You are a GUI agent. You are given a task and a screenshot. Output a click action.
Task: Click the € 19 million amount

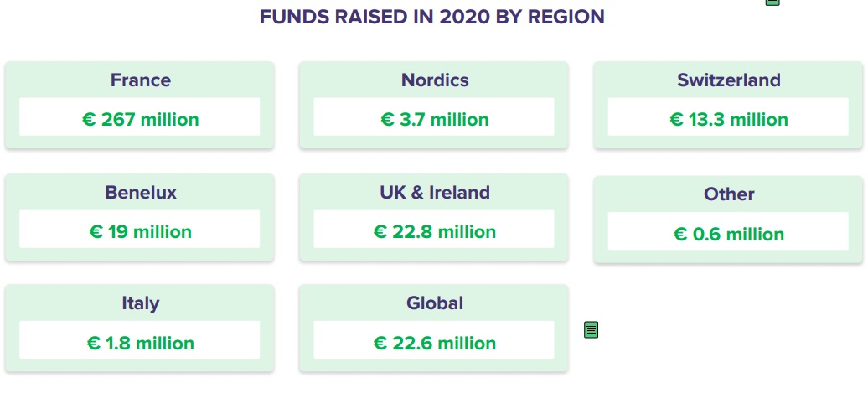[141, 231]
